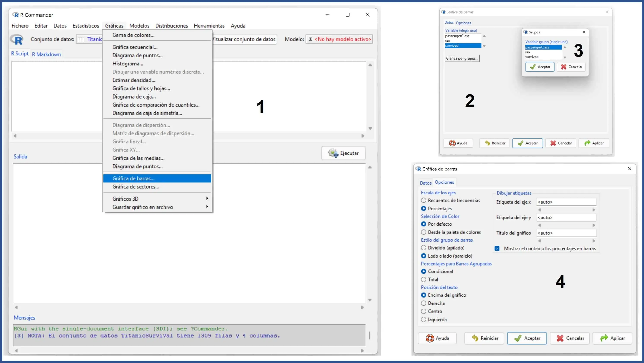This screenshot has height=363, width=644.
Task: Click the Título del gráfico input field
Action: coord(566,233)
